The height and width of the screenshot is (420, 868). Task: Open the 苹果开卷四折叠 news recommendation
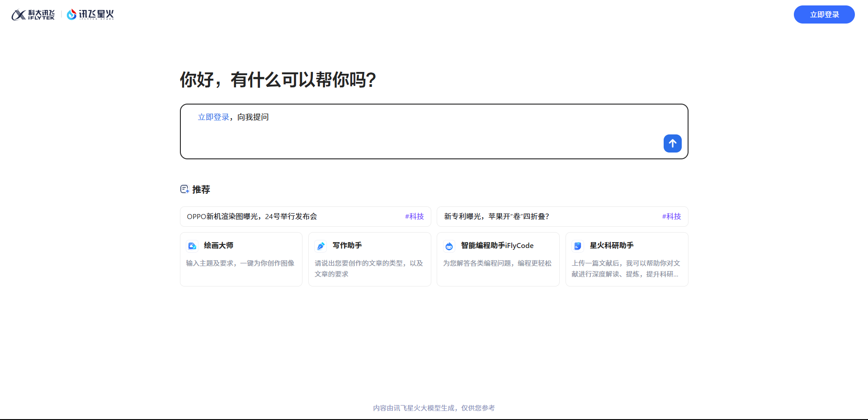pyautogui.click(x=496, y=216)
